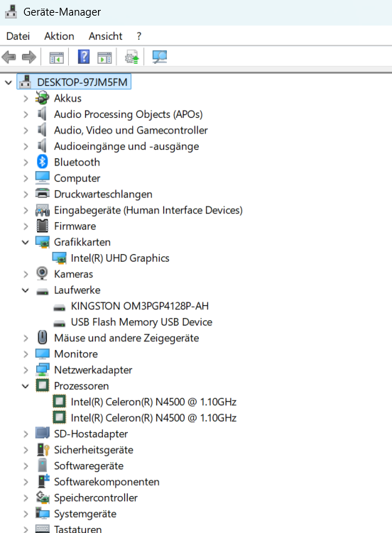
Task: Click the update driver toolbar icon
Action: pyautogui.click(x=132, y=57)
